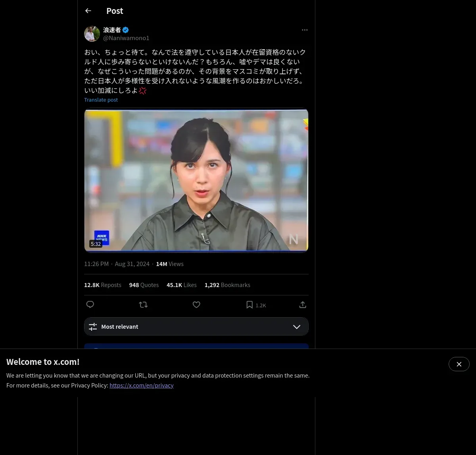Viewport: 476px width, 455px height.
Task: Share the post with the upload icon
Action: (303, 305)
